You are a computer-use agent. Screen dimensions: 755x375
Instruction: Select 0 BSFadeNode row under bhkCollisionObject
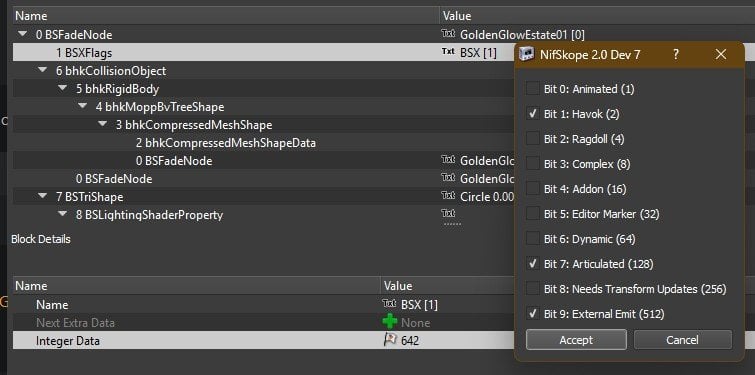point(114,179)
